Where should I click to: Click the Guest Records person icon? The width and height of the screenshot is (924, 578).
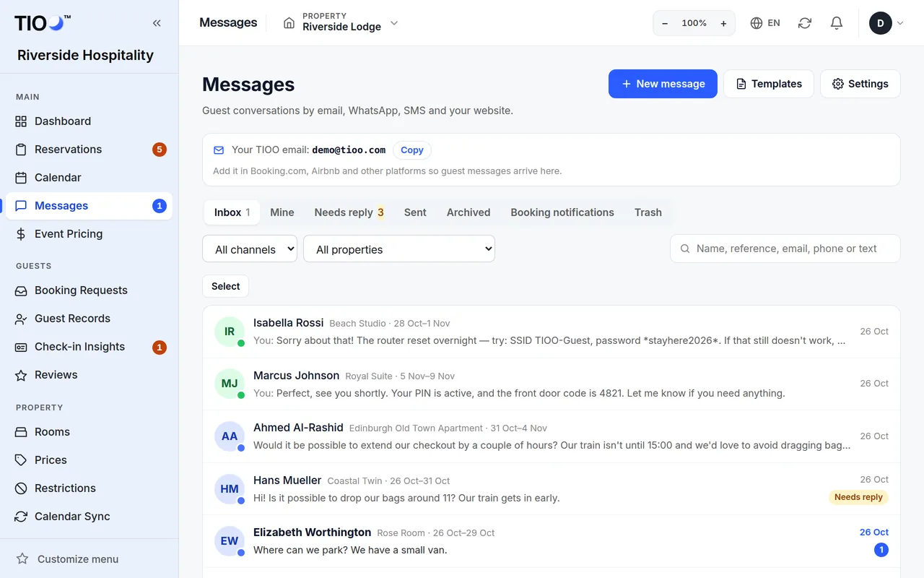click(x=21, y=319)
